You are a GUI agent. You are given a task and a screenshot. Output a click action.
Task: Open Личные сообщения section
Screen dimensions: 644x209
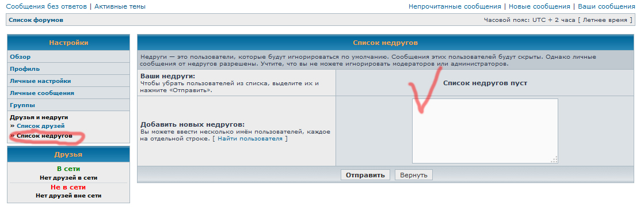click(42, 93)
